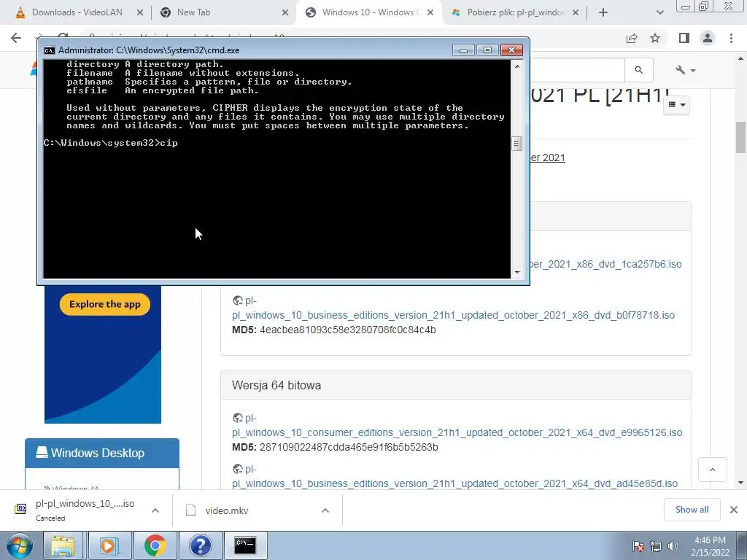Open the x64 consumer editions ISO link
The image size is (747, 560).
pyautogui.click(x=457, y=432)
